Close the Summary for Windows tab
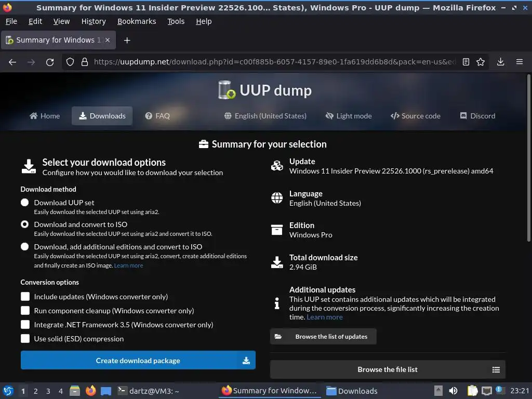The height and width of the screenshot is (399, 532). click(108, 40)
